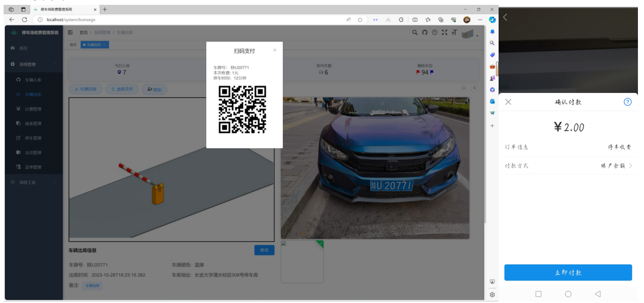The height and width of the screenshot is (303, 644).
Task: Click the 选择文件 upload button
Action: [x=122, y=89]
